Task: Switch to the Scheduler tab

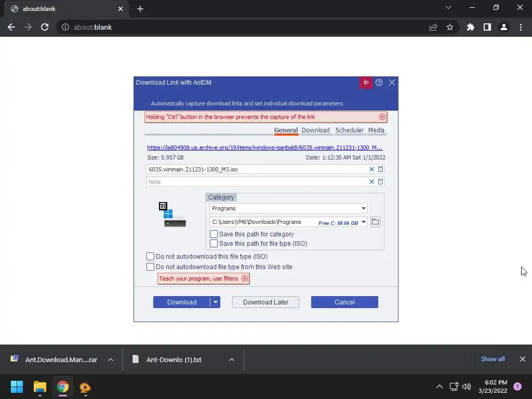Action: coord(350,130)
